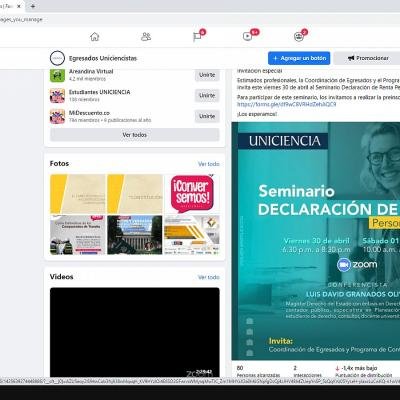Click the Fotos section heading

[59, 164]
